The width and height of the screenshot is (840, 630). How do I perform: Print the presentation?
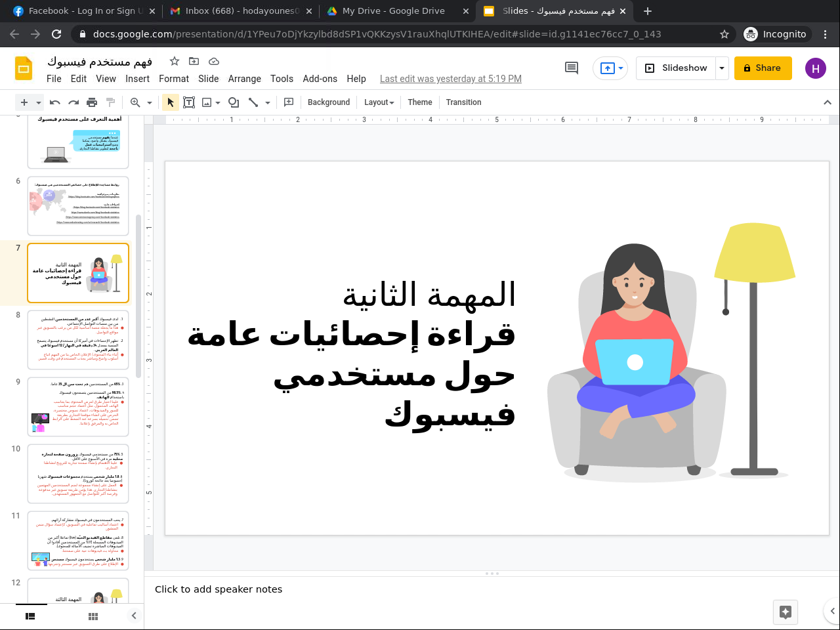[x=92, y=102]
